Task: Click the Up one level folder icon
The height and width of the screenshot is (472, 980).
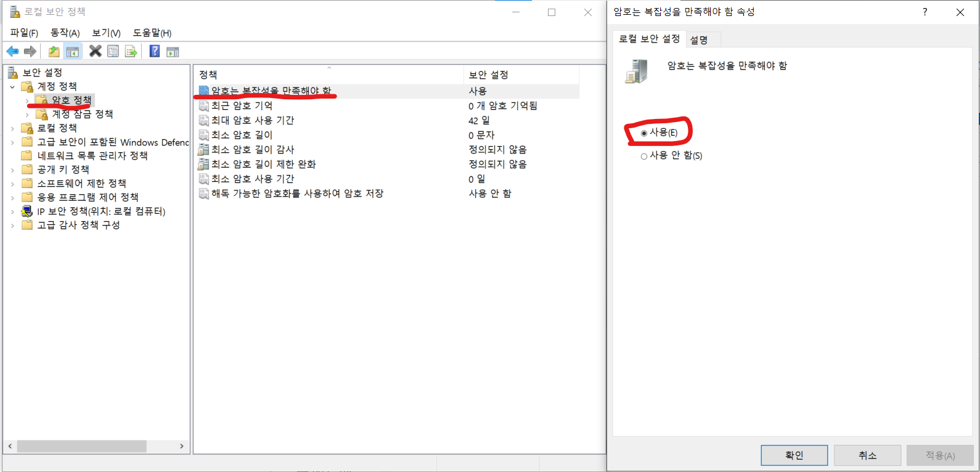Action: coord(54,51)
